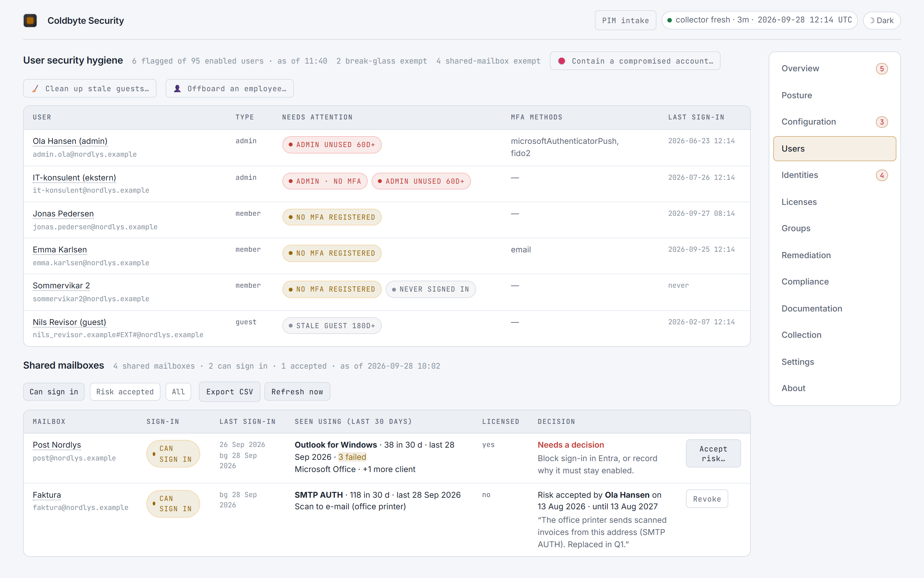Screen dimensions: 924x578
Task: Toggle Dark mode
Action: [882, 21]
